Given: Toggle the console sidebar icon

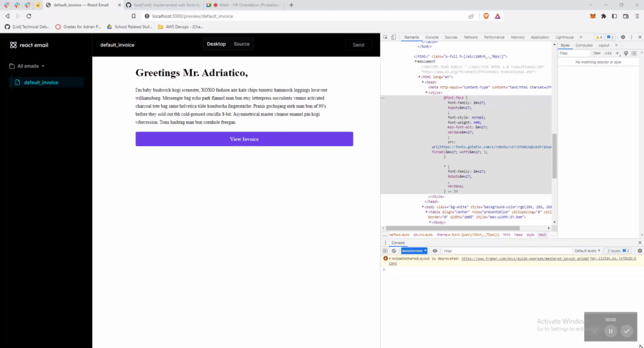Looking at the screenshot, I should [385, 251].
